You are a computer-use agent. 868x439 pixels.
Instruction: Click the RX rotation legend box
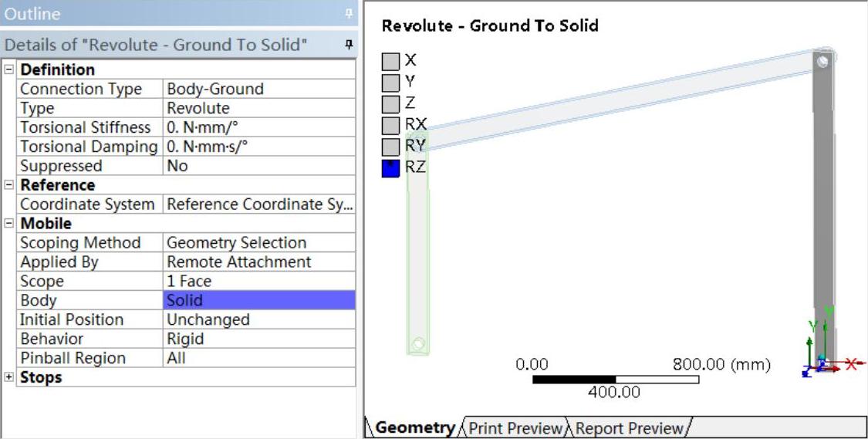391,125
